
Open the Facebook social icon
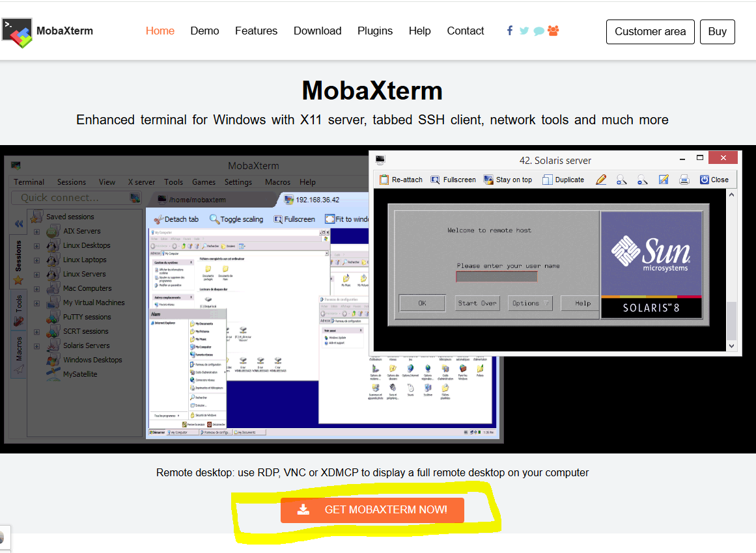tap(510, 31)
